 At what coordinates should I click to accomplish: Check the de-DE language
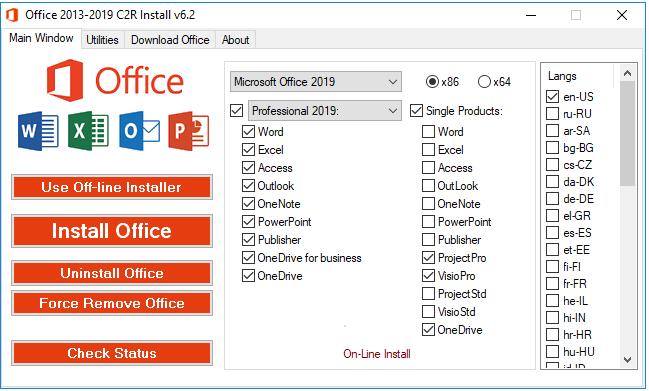[x=553, y=198]
